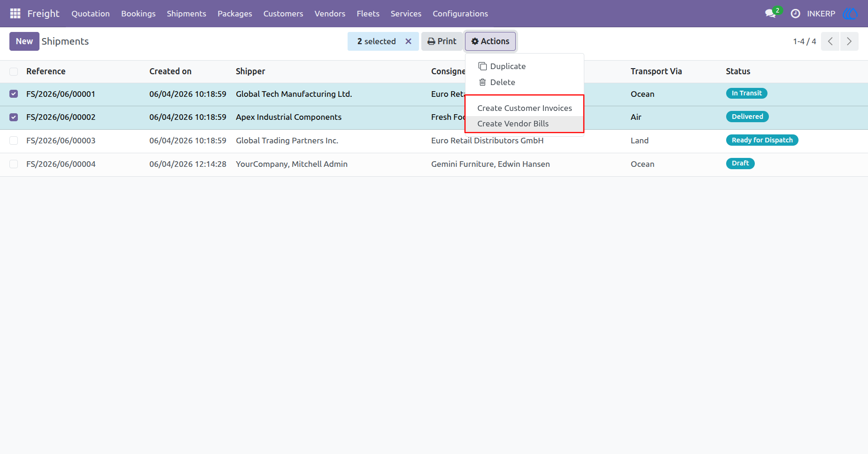Open the Fleets menu
The width and height of the screenshot is (868, 454).
coord(368,14)
